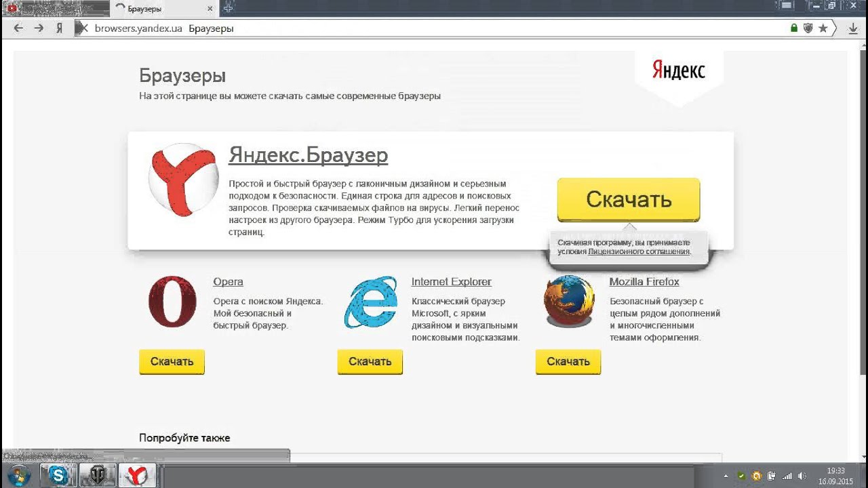This screenshot has height=488, width=868.
Task: Go back with the back arrow
Action: (18, 28)
